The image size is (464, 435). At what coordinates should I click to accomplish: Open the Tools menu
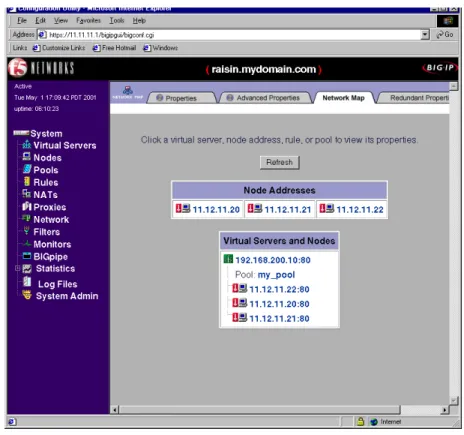coord(117,21)
